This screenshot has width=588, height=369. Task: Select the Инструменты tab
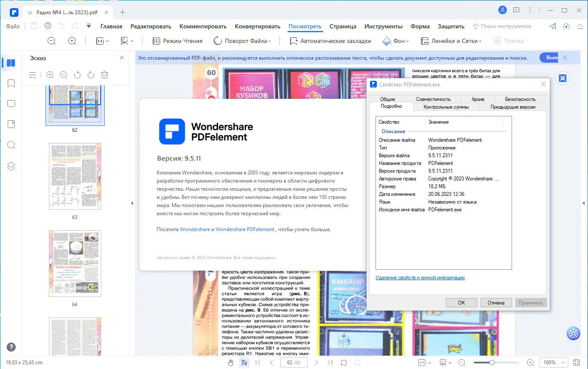click(x=383, y=26)
